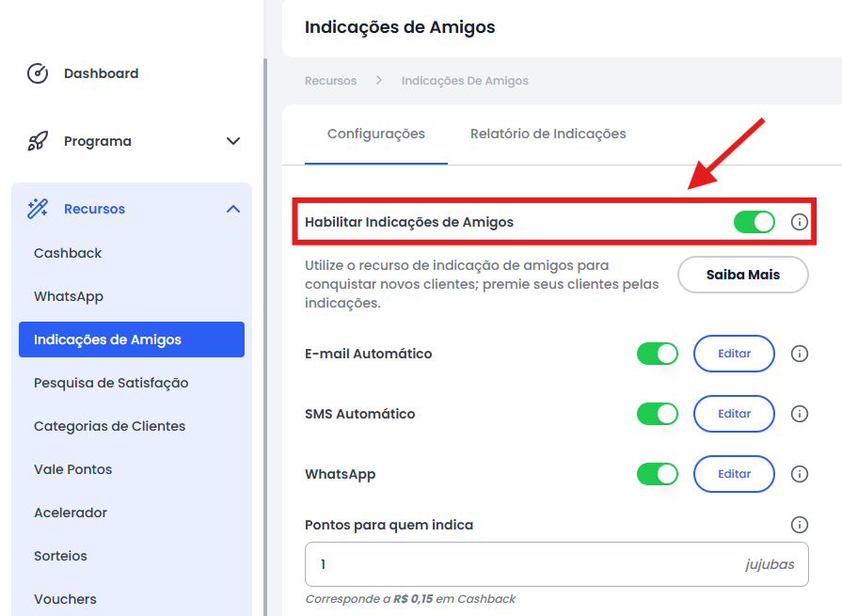Click the Saiba Mais button
This screenshot has width=842, height=616.
[x=742, y=275]
